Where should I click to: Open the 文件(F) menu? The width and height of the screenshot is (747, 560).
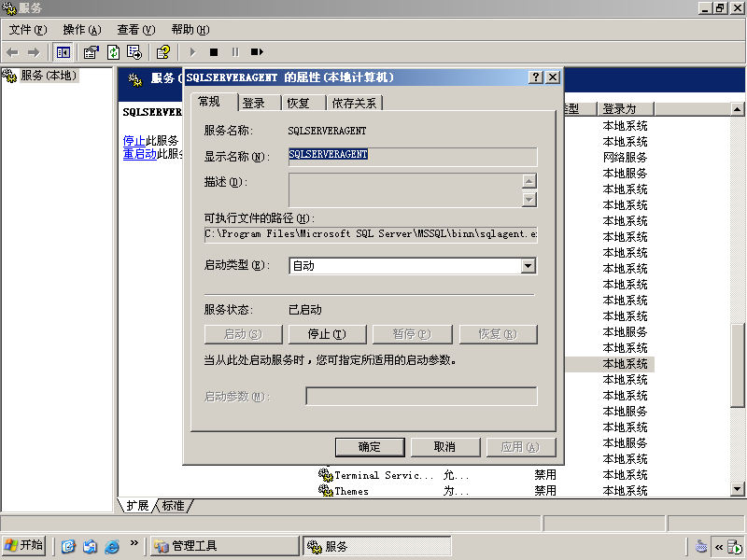28,30
